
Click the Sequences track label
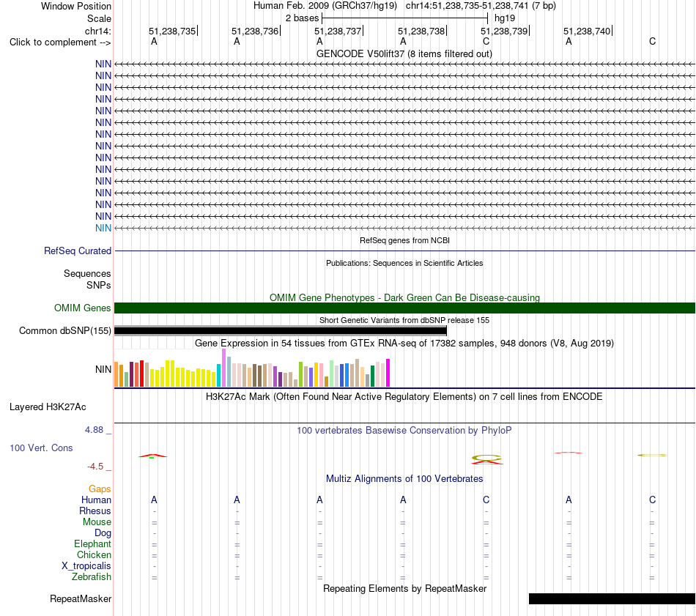[87, 273]
